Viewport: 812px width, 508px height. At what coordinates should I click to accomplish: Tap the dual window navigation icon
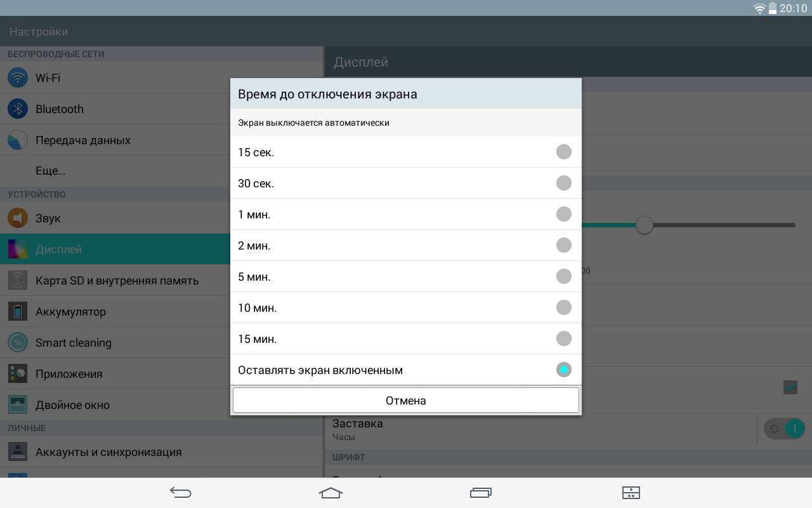point(631,493)
